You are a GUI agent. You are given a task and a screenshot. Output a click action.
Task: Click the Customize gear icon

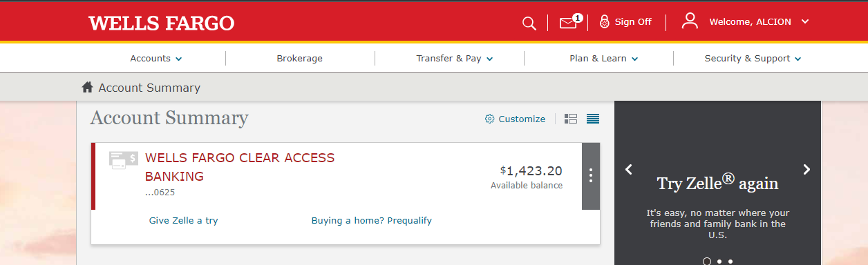489,119
